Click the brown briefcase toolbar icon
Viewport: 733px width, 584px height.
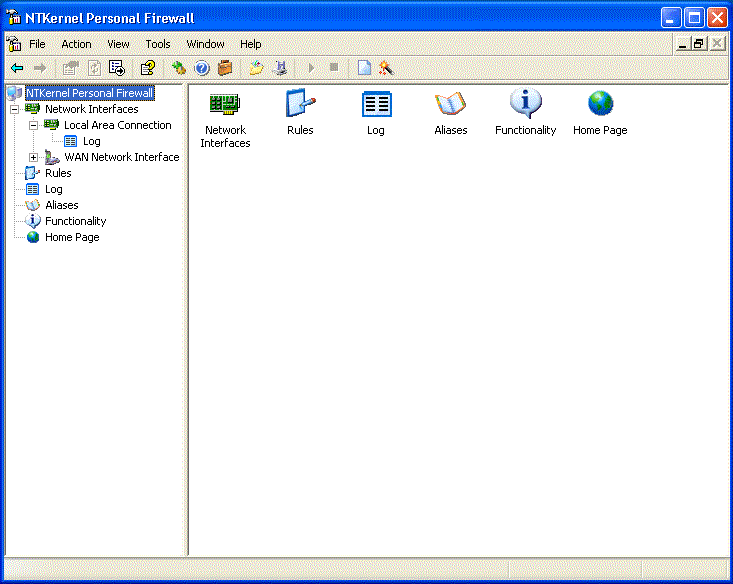(225, 68)
